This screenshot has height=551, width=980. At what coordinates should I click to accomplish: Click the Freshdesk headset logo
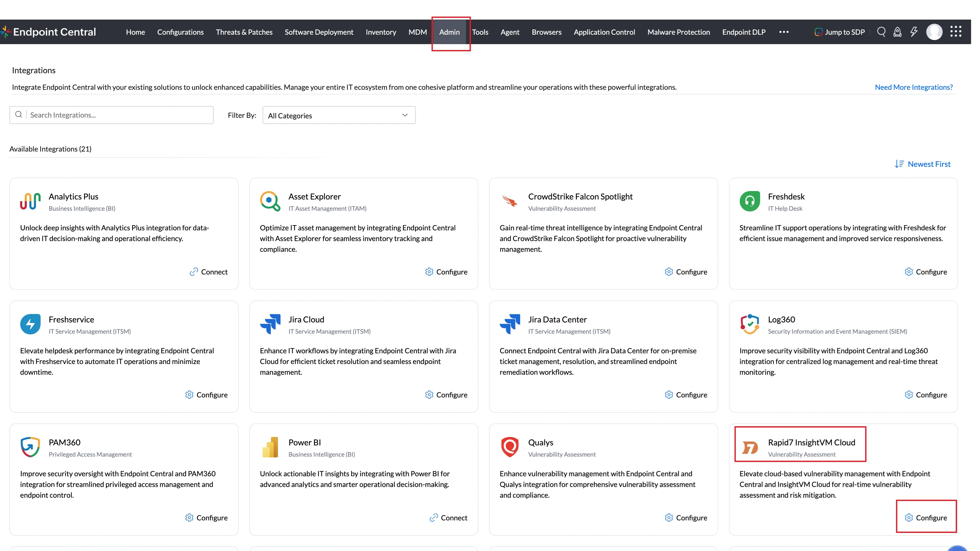coord(750,201)
